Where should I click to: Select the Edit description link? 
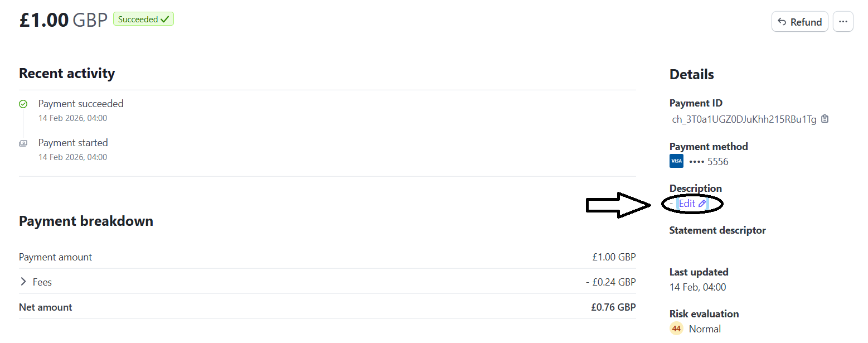point(687,203)
